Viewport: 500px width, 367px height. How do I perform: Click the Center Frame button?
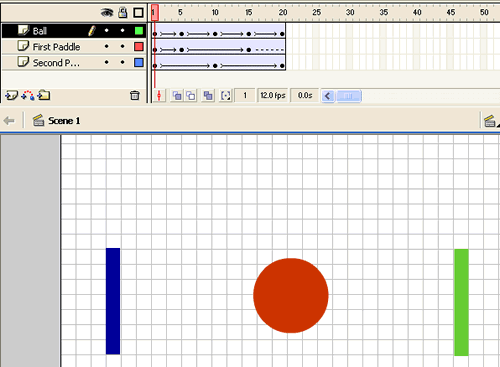[x=159, y=96]
